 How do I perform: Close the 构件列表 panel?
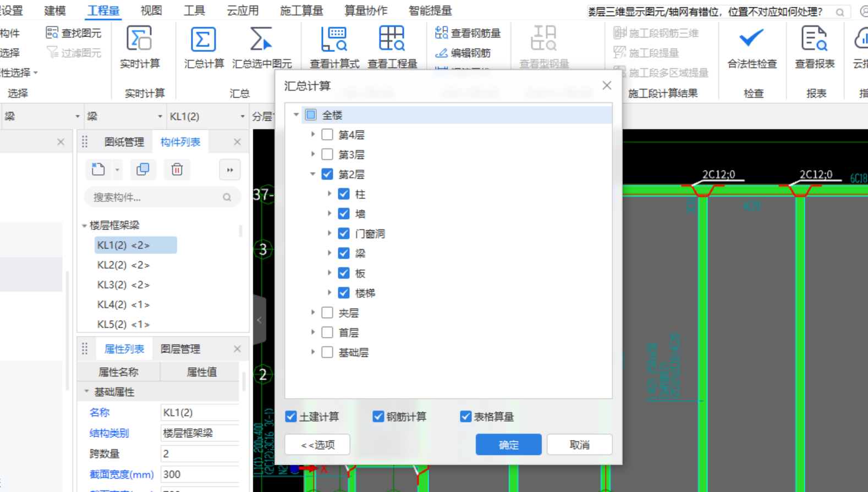(x=237, y=142)
